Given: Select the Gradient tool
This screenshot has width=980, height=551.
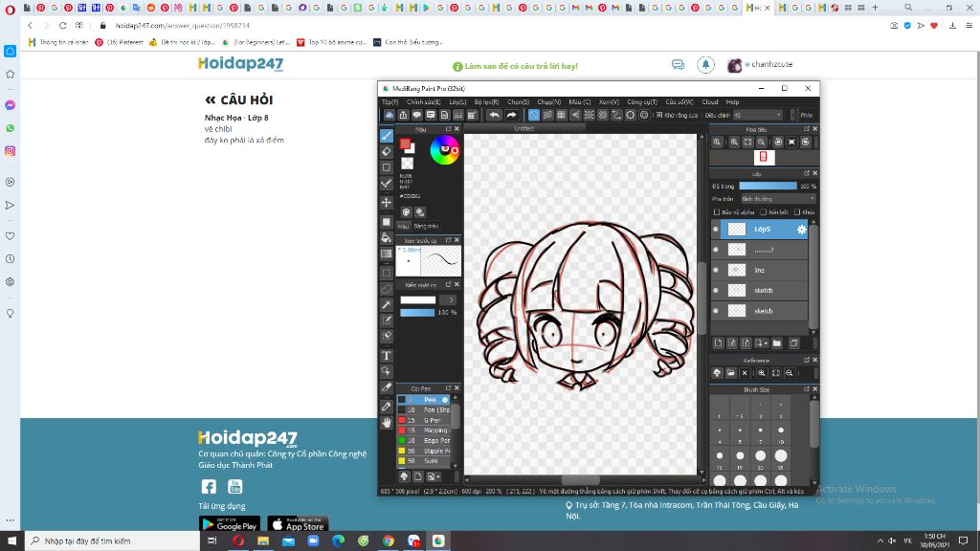Looking at the screenshot, I should pos(387,253).
